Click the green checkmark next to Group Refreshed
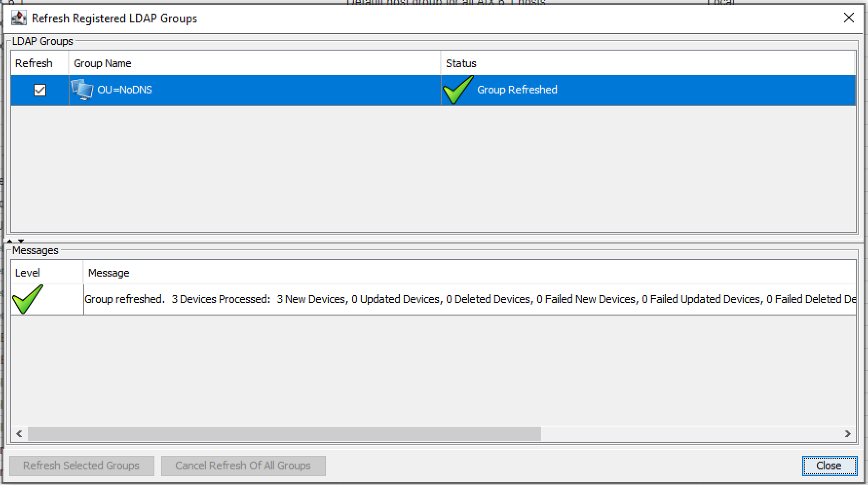868x485 pixels. tap(458, 90)
